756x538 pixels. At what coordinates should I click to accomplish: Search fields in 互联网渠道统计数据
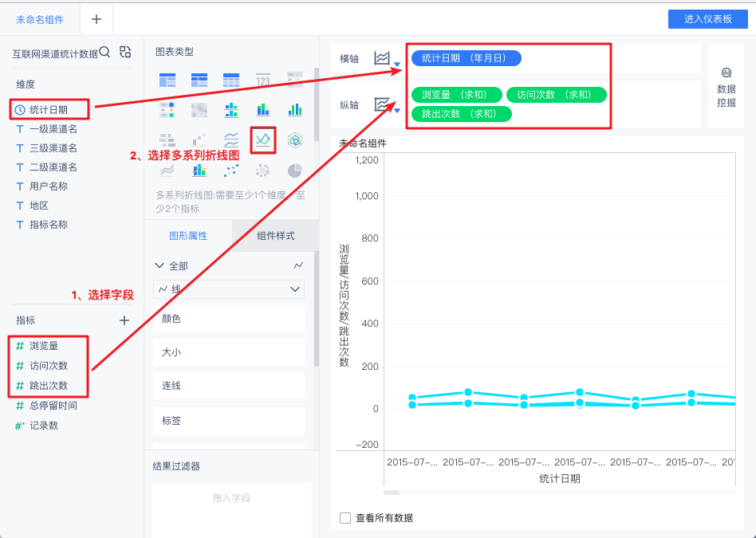point(104,52)
